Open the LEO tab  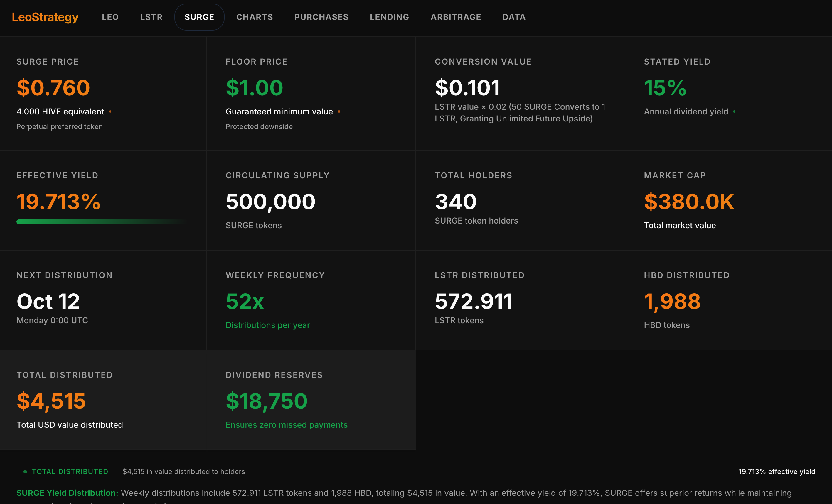point(110,17)
